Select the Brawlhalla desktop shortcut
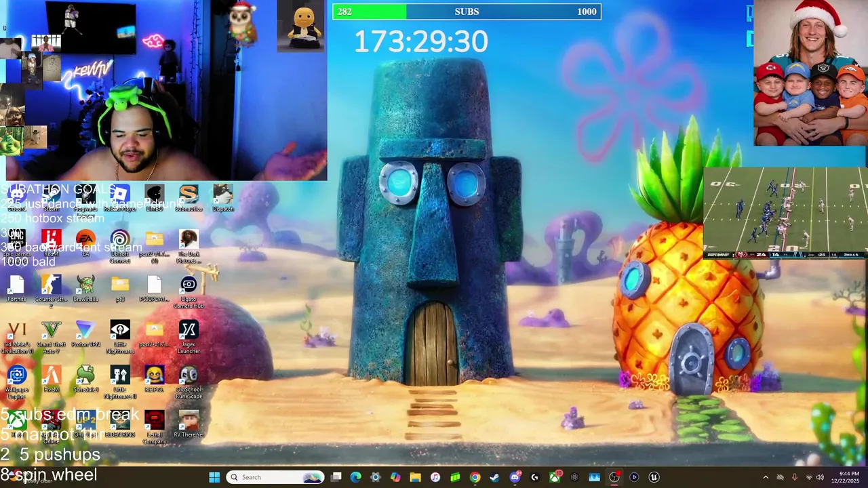 coord(85,289)
